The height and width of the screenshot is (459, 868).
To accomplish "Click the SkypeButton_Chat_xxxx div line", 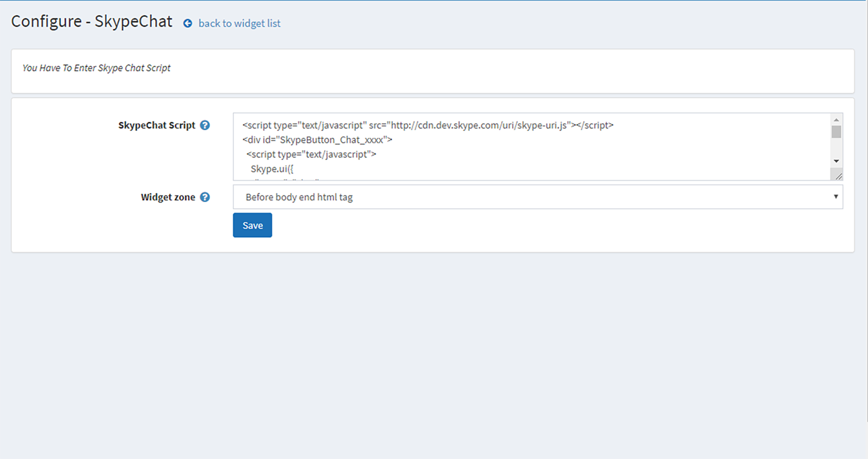I will pos(317,139).
